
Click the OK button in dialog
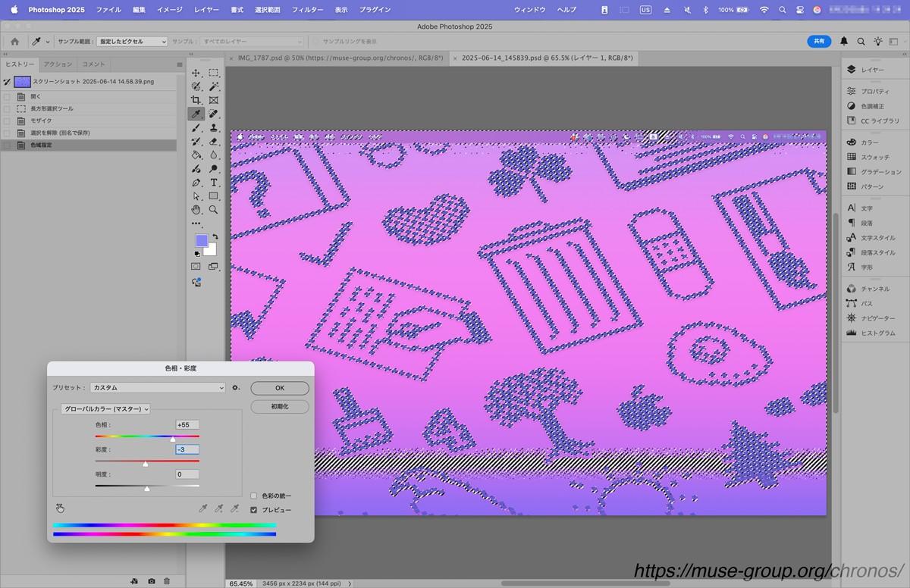click(x=280, y=388)
